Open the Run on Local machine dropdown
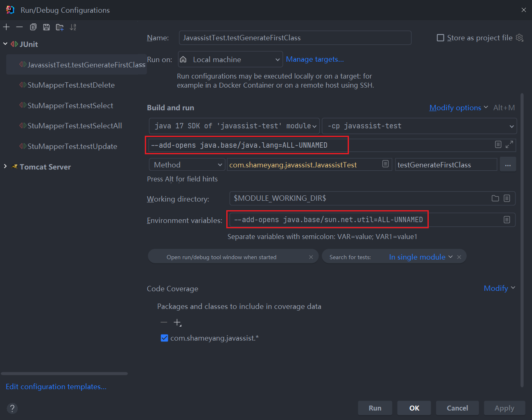Screen dimensions: 532x420 [230, 60]
